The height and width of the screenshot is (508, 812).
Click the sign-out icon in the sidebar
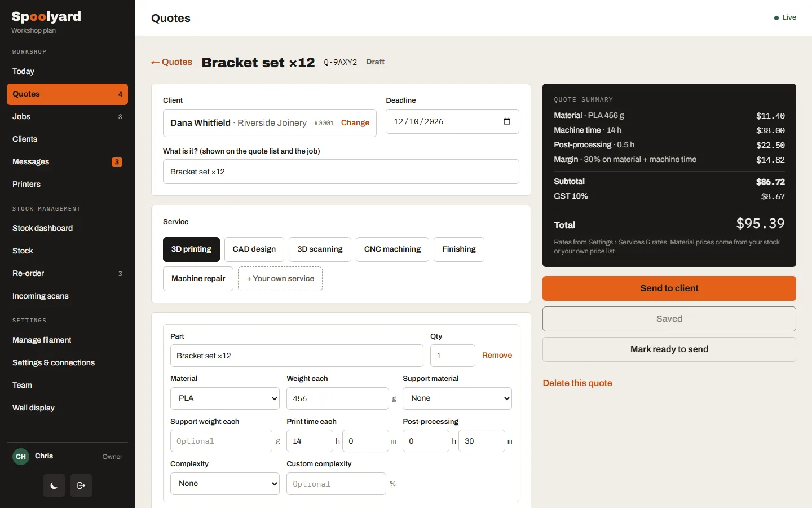pyautogui.click(x=81, y=485)
